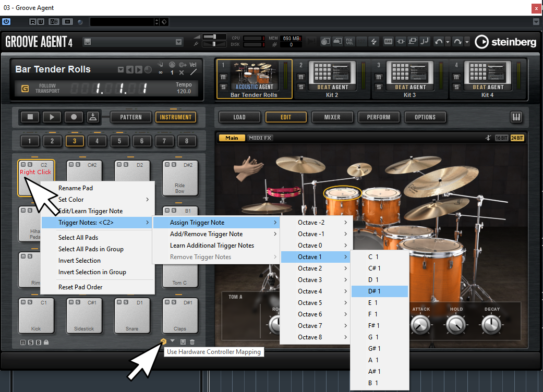Viewport: 543px width, 392px height.
Task: Choose Rename Pad from context menu
Action: [98, 188]
